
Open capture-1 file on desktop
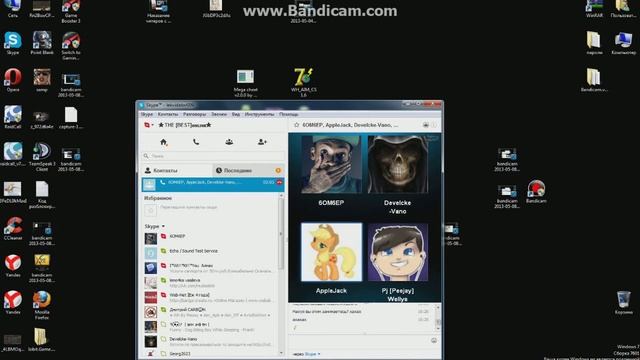(x=71, y=118)
